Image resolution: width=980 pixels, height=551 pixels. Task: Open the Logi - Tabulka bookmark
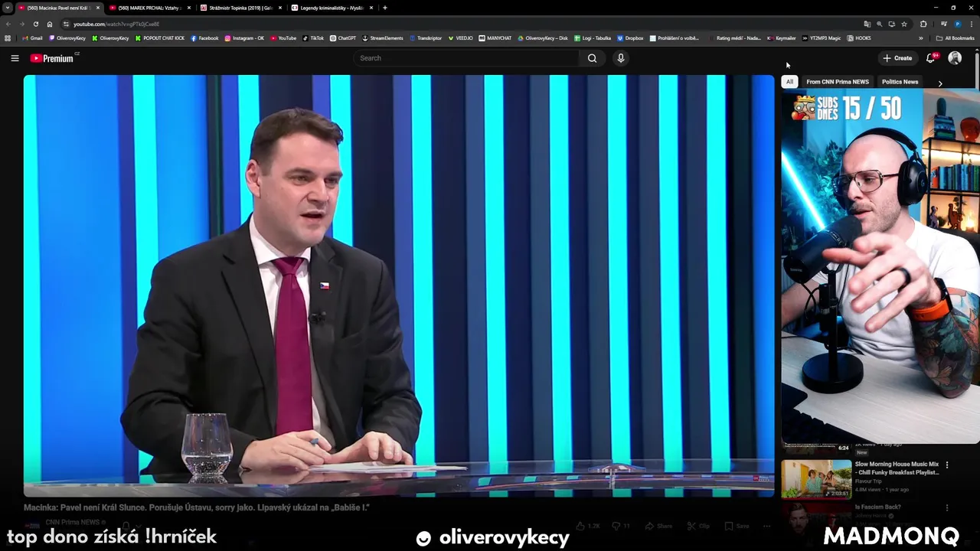pyautogui.click(x=593, y=38)
